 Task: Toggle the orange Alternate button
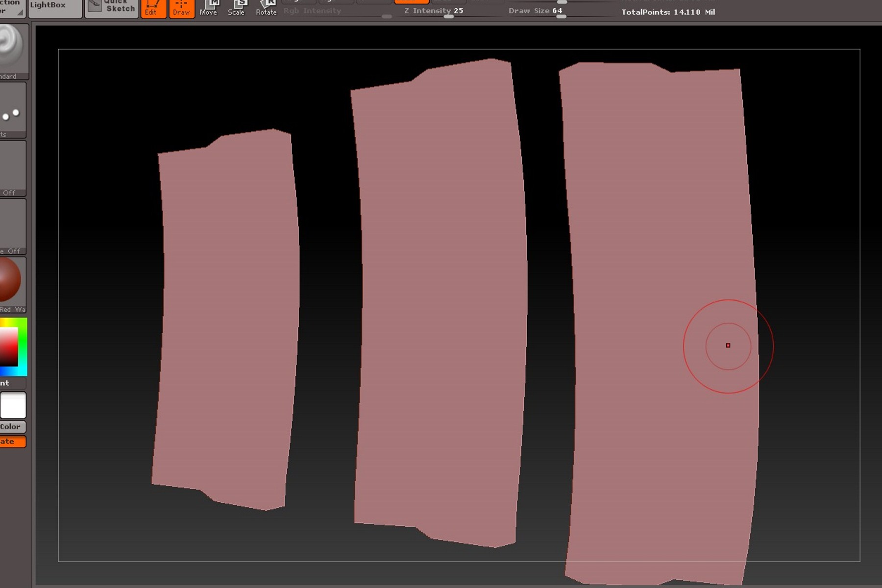coord(13,441)
